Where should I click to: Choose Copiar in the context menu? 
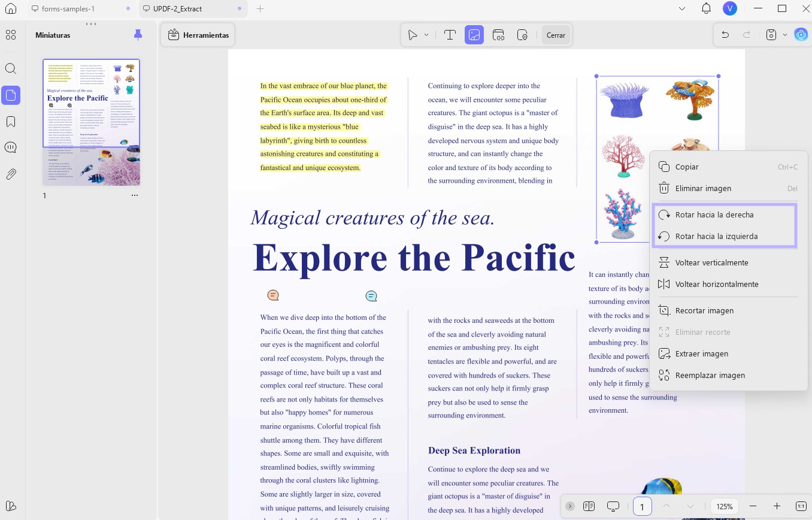coord(728,167)
